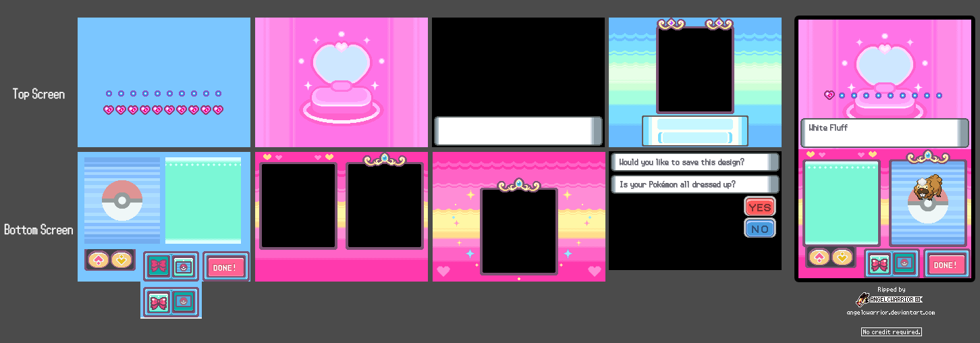Click DONE! in the blue bottom screen panel
The width and height of the screenshot is (980, 343).
(x=225, y=267)
